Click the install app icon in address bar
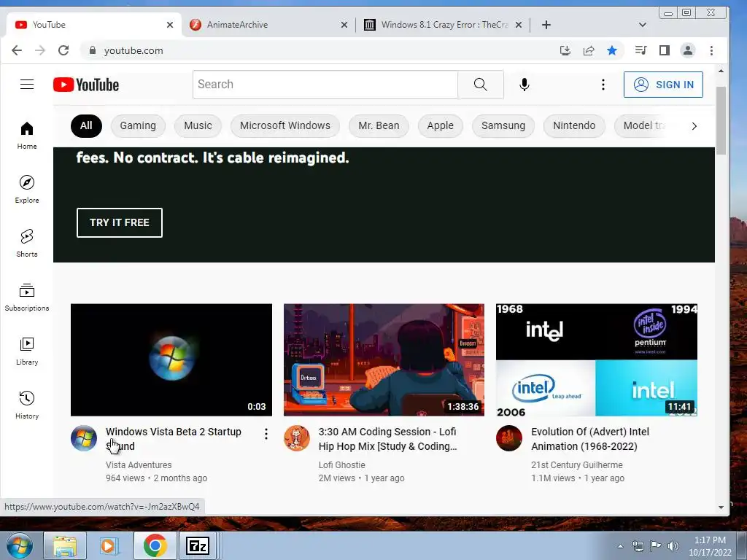This screenshot has height=560, width=747. pyautogui.click(x=565, y=50)
